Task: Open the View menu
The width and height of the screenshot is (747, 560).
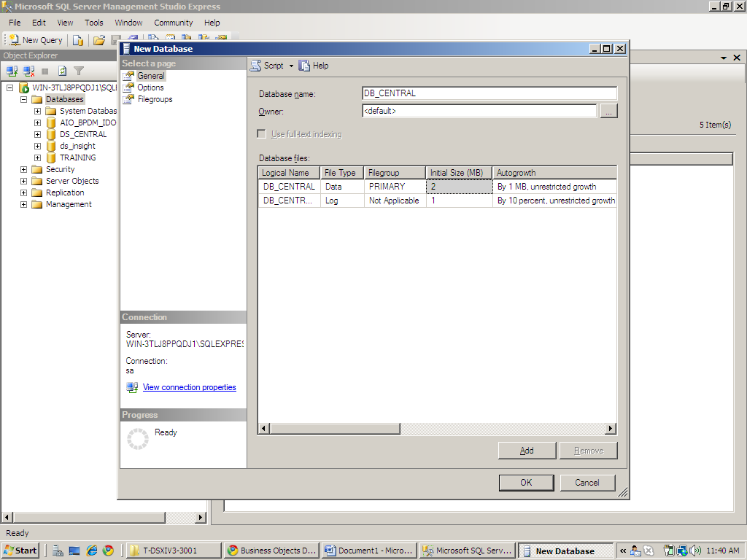Action: pos(65,23)
